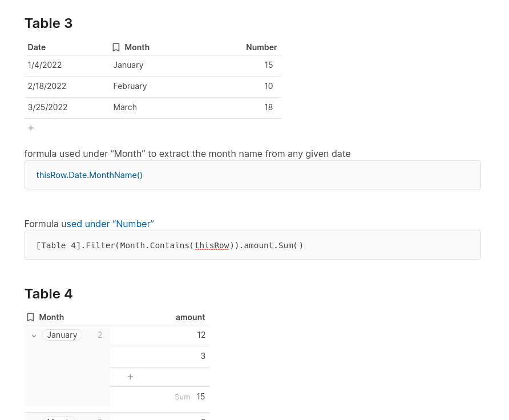Select the amount cell showing 12
509x420 pixels.
201,335
